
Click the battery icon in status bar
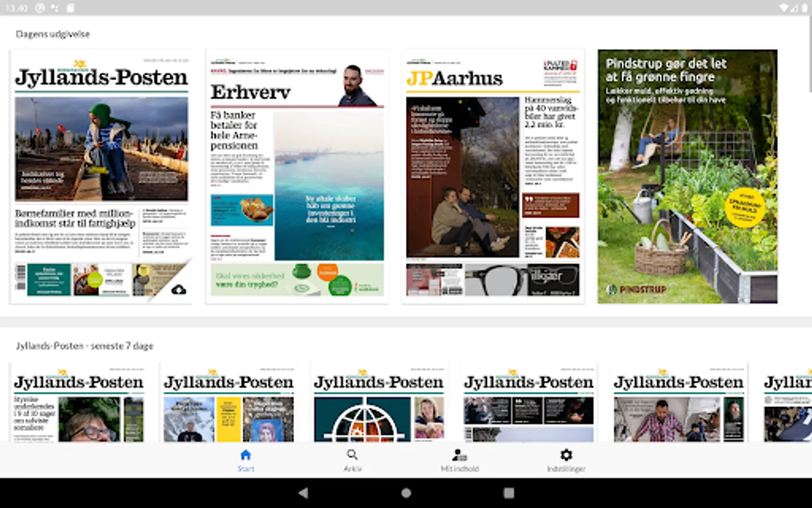point(805,8)
